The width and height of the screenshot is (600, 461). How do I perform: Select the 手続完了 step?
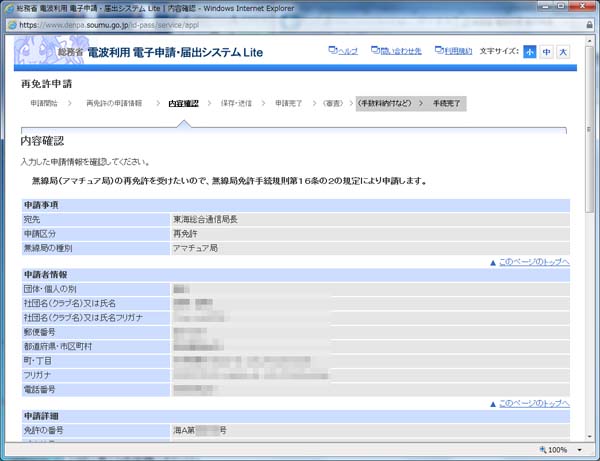coord(447,103)
